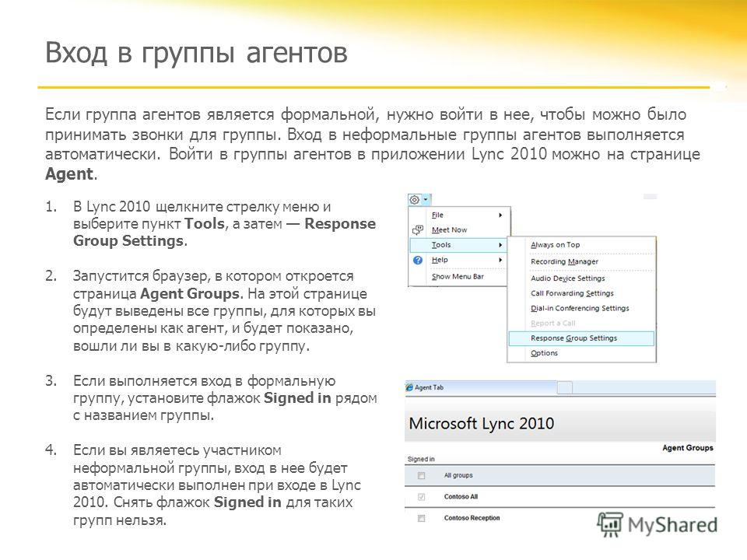Click the Signed in column header

[x=421, y=459]
